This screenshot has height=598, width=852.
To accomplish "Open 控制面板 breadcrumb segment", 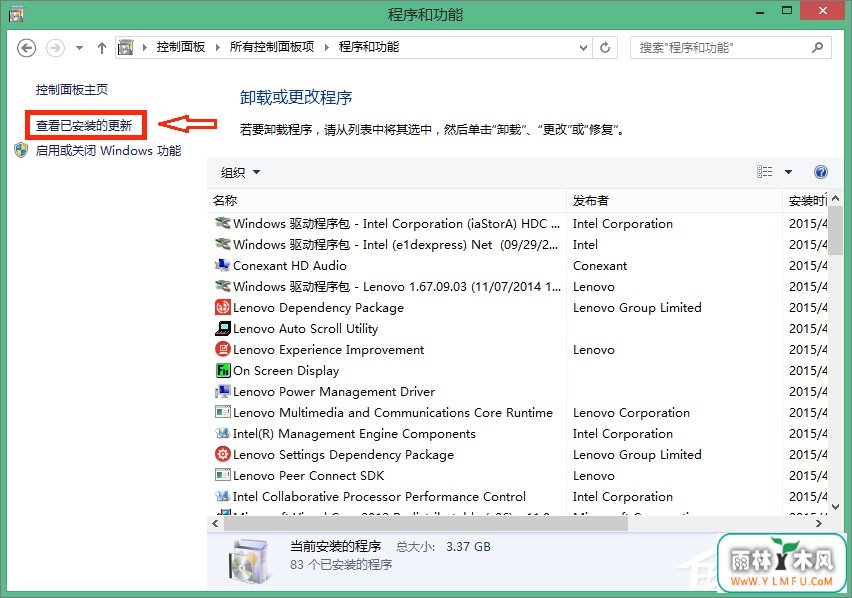I will [x=181, y=47].
